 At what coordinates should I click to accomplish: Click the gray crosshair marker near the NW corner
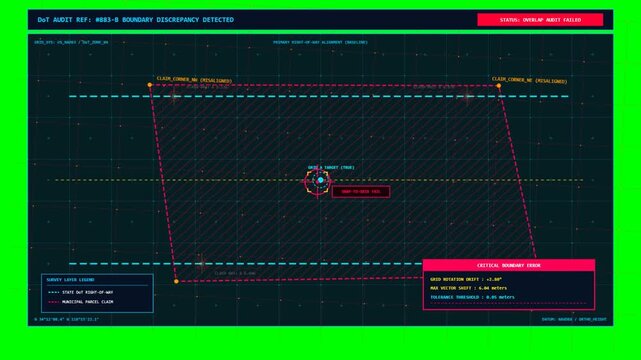coord(175,96)
